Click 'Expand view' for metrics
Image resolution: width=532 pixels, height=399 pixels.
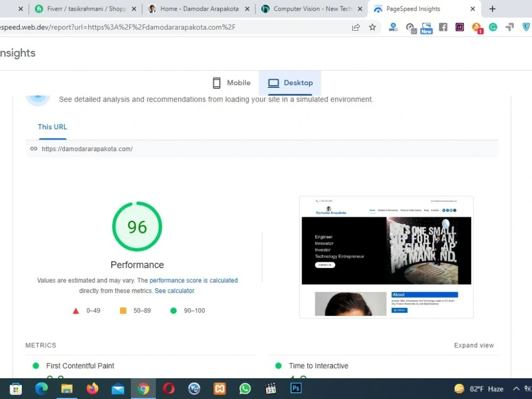[473, 345]
